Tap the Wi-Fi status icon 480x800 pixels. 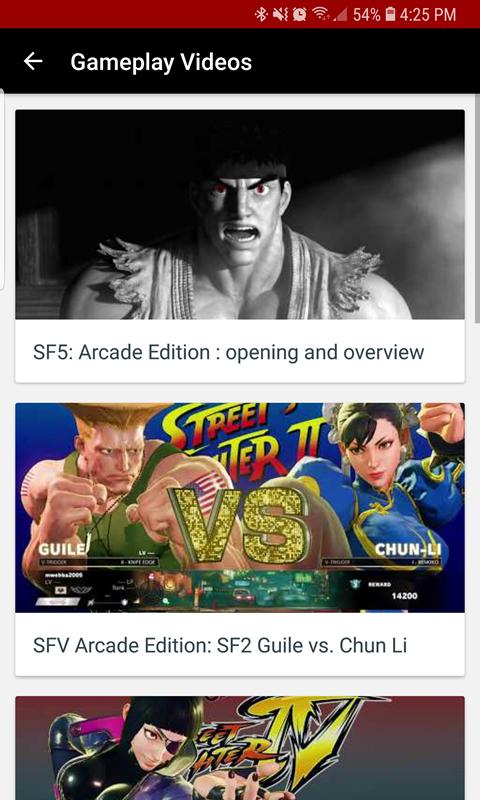[321, 14]
